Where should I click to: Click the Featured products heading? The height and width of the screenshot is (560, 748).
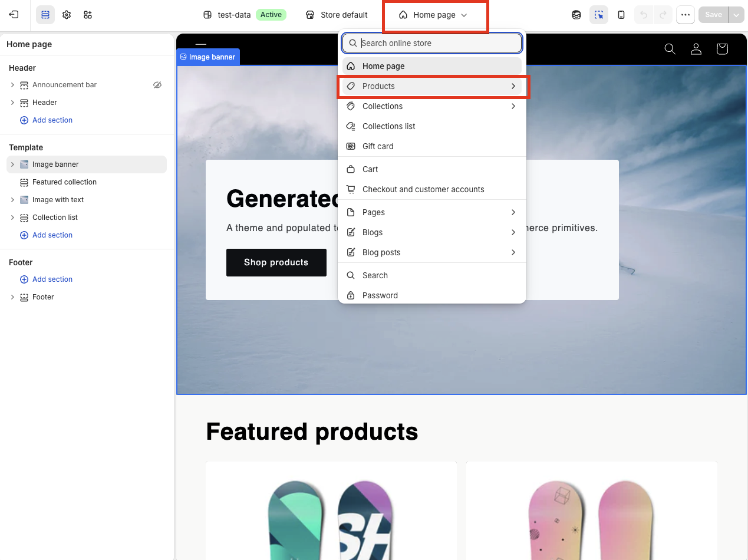coord(312,431)
